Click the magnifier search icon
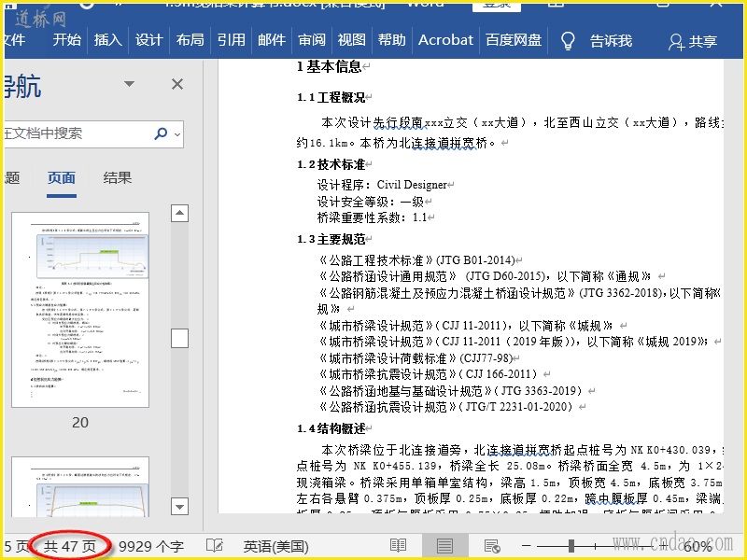747x560 pixels. 161,133
